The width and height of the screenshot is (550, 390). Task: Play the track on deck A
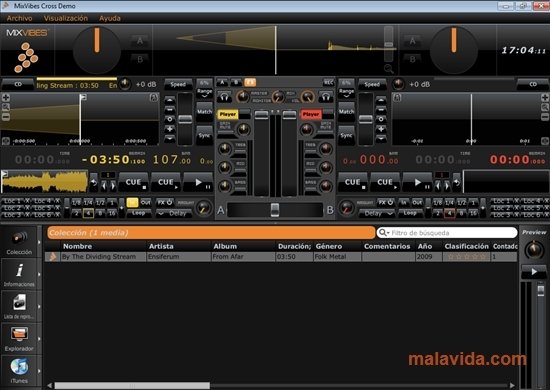(x=199, y=182)
